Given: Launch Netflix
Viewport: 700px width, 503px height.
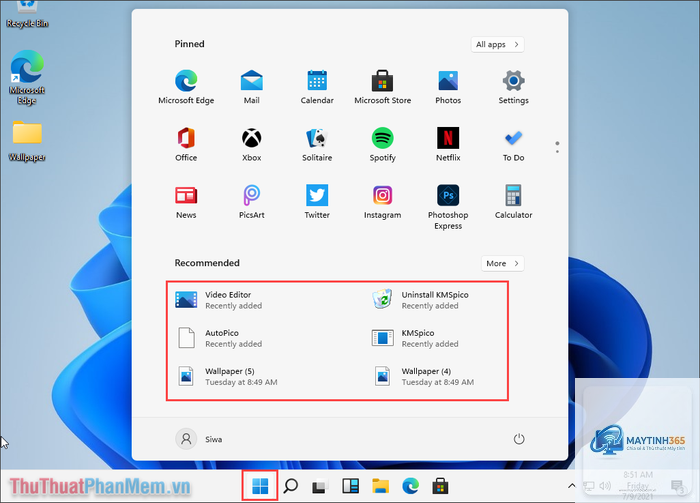Looking at the screenshot, I should pos(448,144).
